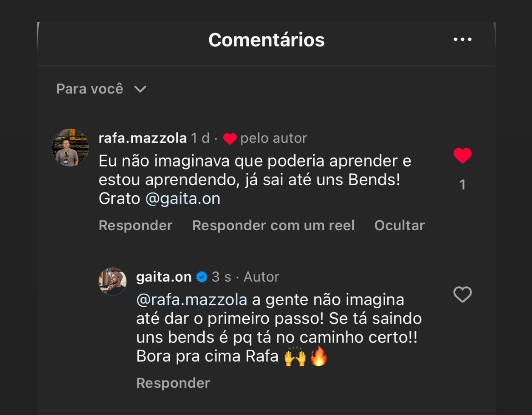532x415 pixels.
Task: Open the rafa.mazzola username link
Action: 142,138
